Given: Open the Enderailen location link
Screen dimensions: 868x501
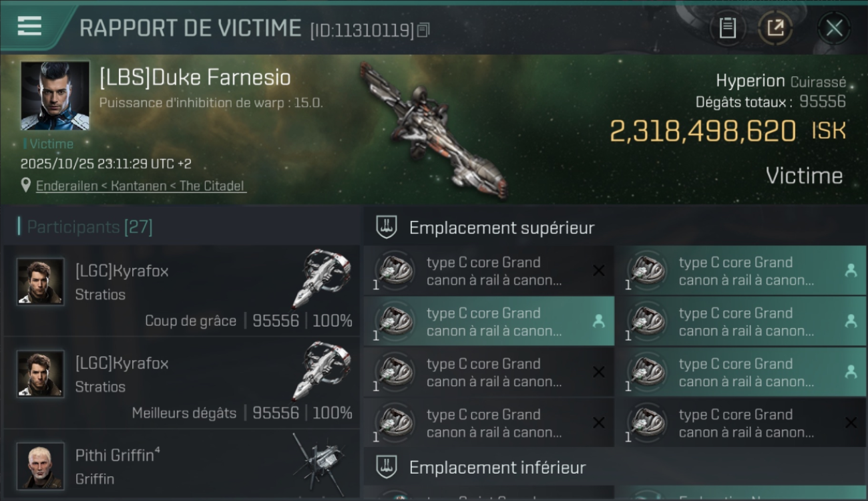Looking at the screenshot, I should (141, 186).
